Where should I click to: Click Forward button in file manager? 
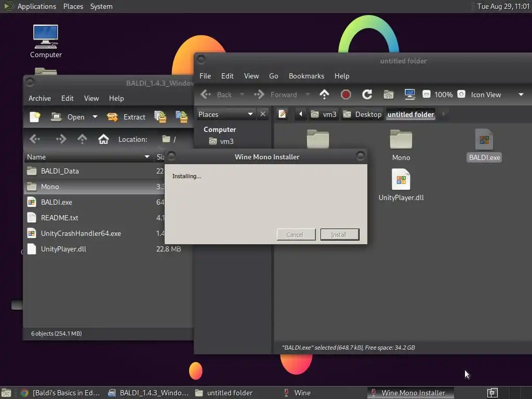click(x=275, y=95)
